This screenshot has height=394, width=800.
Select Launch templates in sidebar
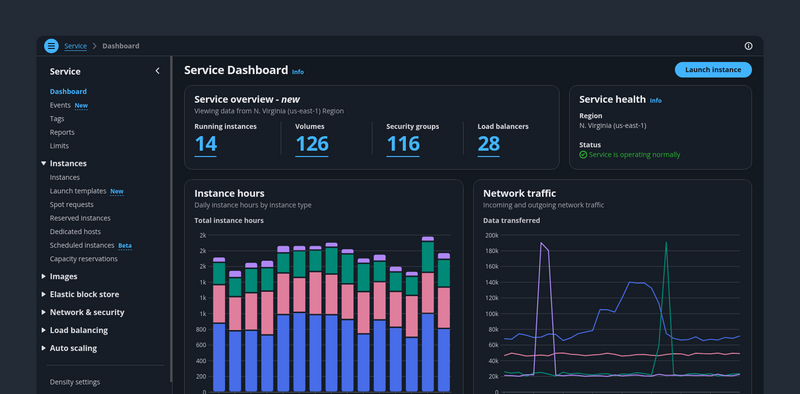(x=78, y=191)
